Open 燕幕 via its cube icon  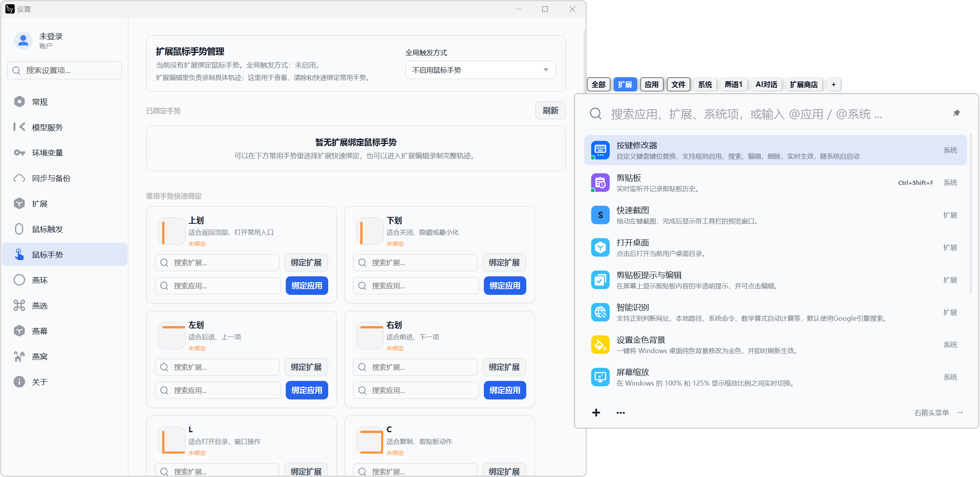point(19,331)
